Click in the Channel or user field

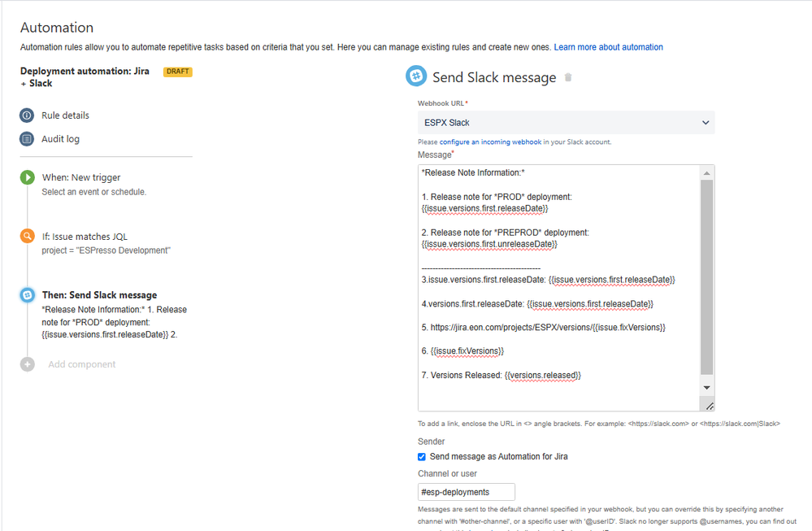[466, 492]
